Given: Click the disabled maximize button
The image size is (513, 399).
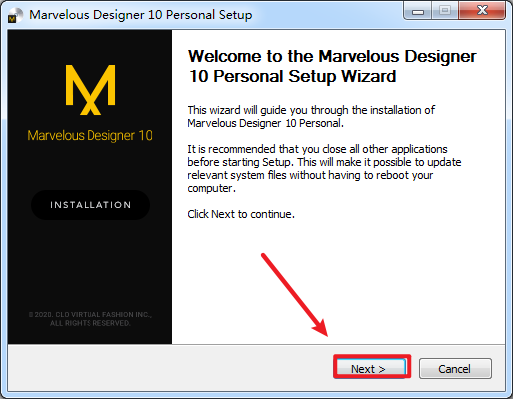Looking at the screenshot, I should coord(445,11).
